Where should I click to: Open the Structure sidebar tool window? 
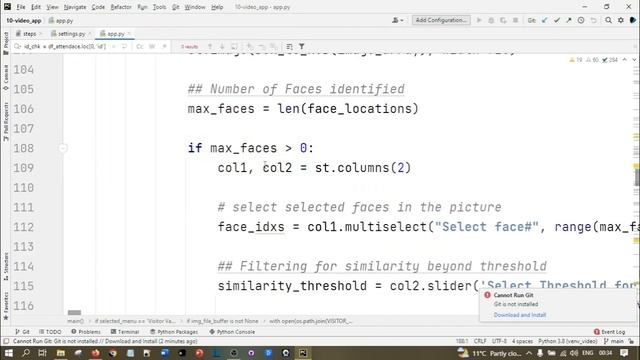[6, 266]
